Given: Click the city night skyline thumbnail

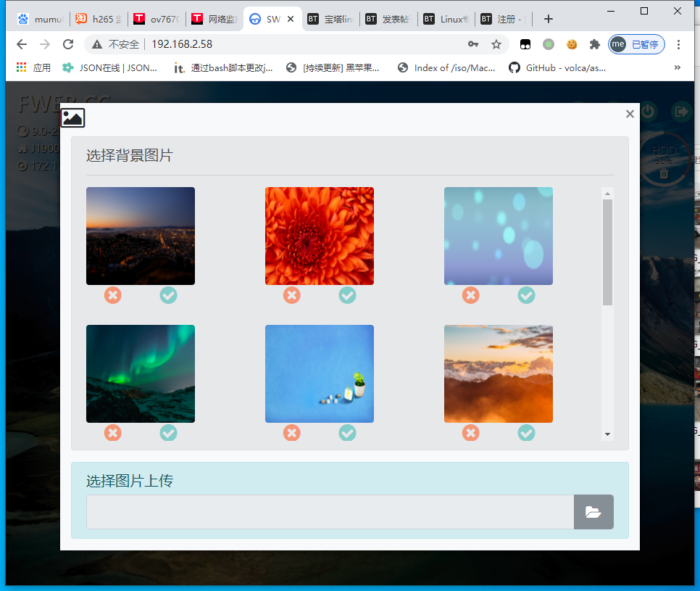Looking at the screenshot, I should tap(140, 236).
